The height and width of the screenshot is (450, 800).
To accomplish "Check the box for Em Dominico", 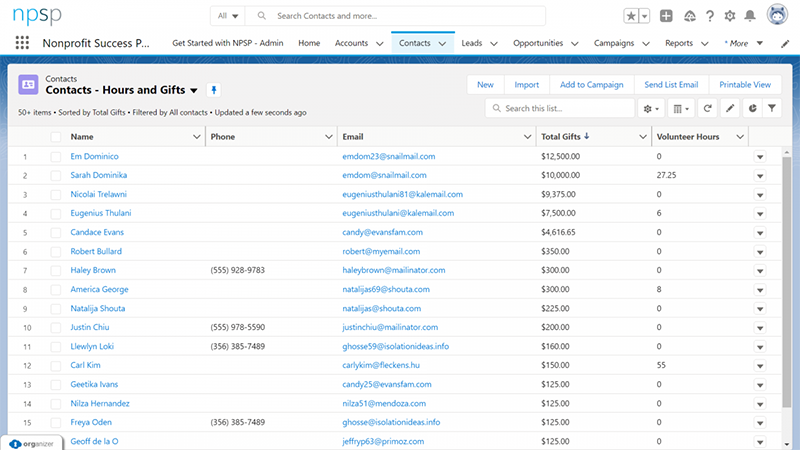I will point(56,157).
